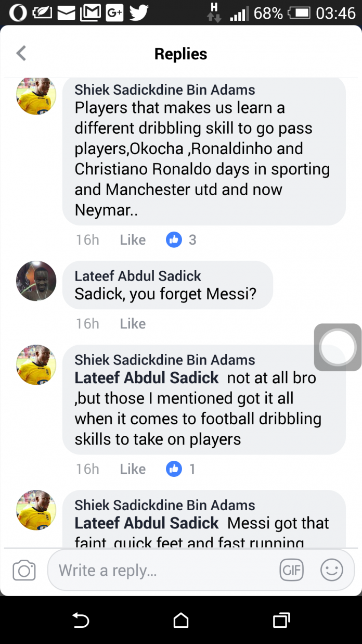
Task: Tap the back arrow beside Replies
Action: coord(21,53)
